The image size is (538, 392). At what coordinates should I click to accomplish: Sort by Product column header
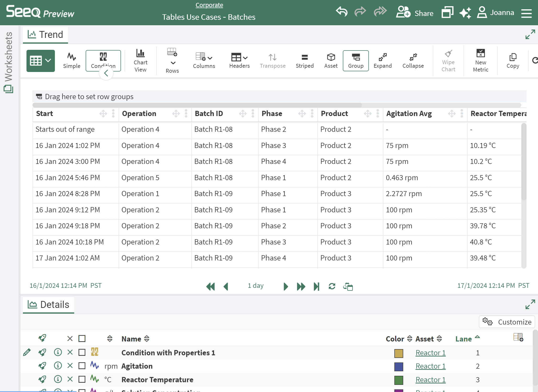(334, 114)
